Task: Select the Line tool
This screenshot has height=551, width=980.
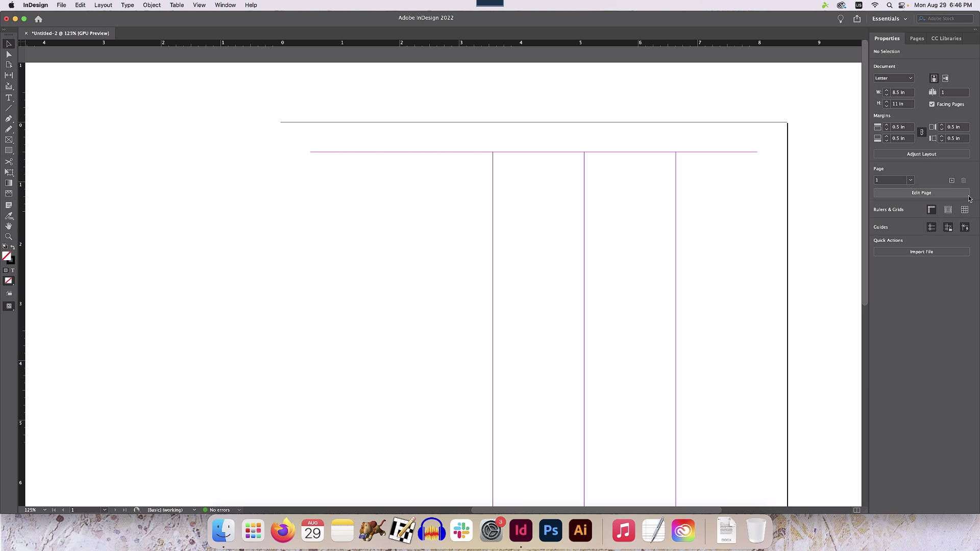Action: 9,108
